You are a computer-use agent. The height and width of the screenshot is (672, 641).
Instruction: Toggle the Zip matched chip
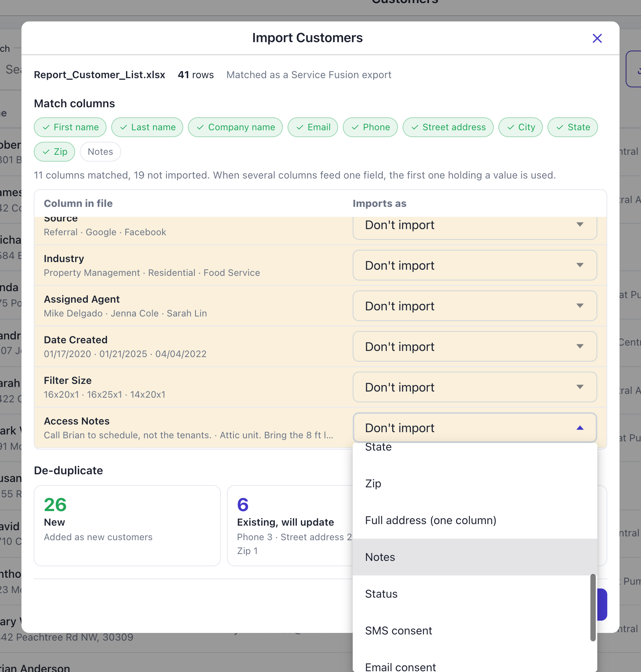coord(54,152)
